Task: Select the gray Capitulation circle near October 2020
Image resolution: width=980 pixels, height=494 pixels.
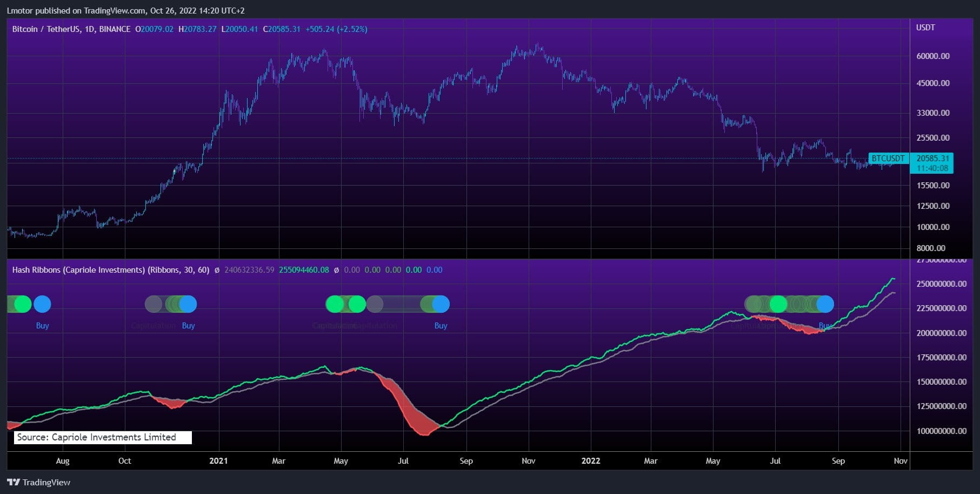Action: (154, 304)
